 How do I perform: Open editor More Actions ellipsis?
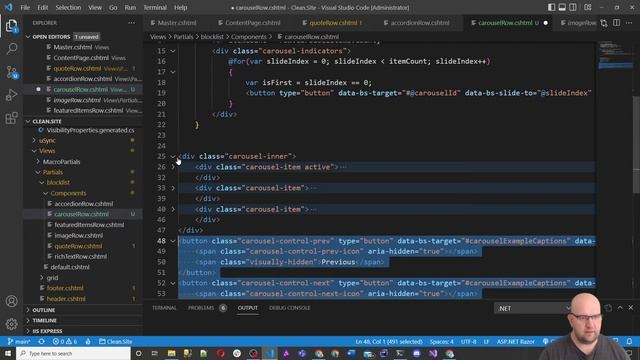coord(629,23)
